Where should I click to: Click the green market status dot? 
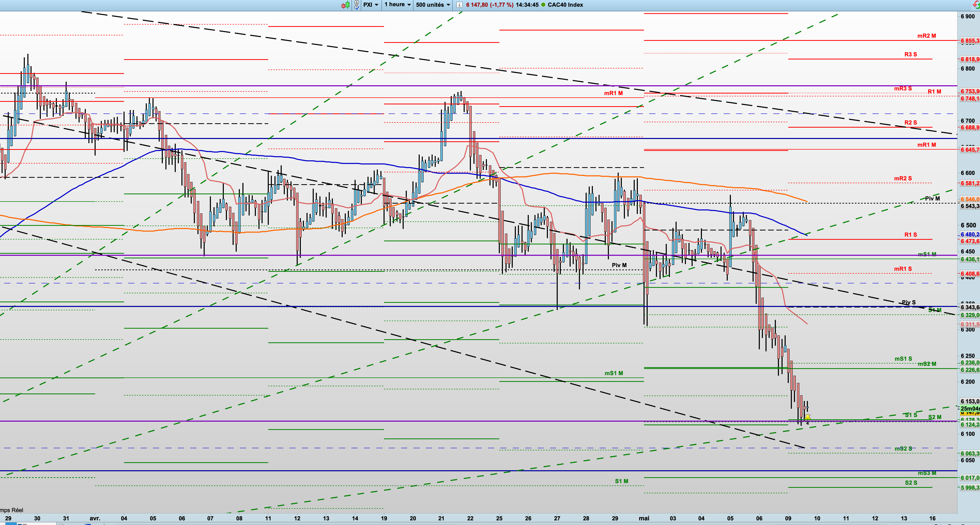pos(543,5)
